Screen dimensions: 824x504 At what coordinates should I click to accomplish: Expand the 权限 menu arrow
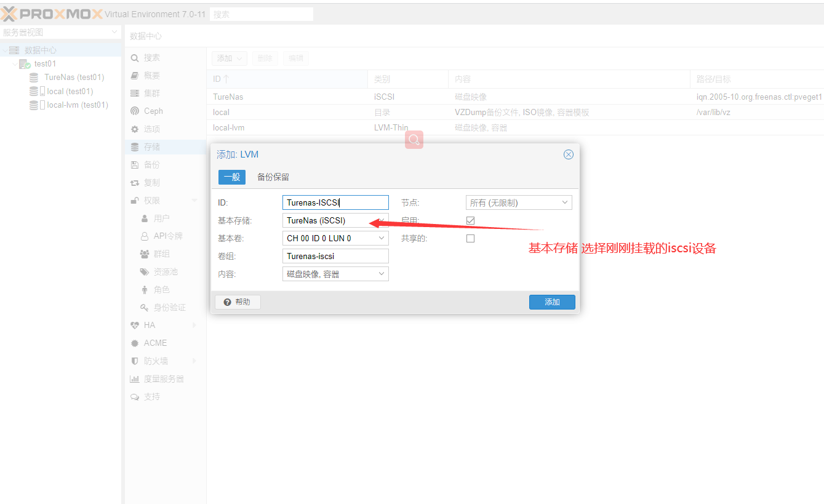(x=194, y=201)
